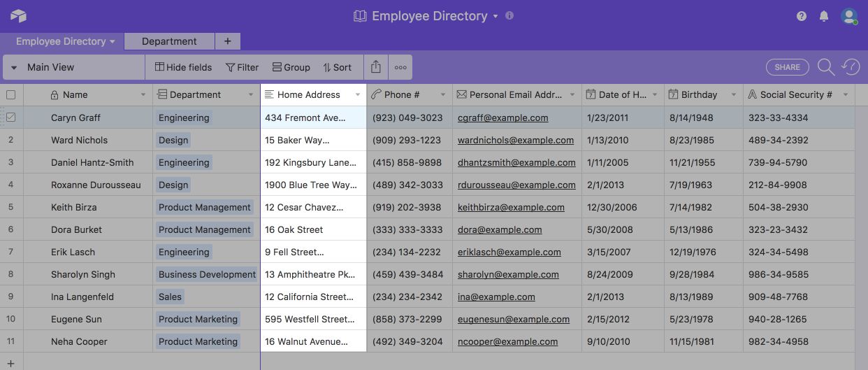The height and width of the screenshot is (370, 868).
Task: Switch to the Department table tab
Action: click(169, 41)
